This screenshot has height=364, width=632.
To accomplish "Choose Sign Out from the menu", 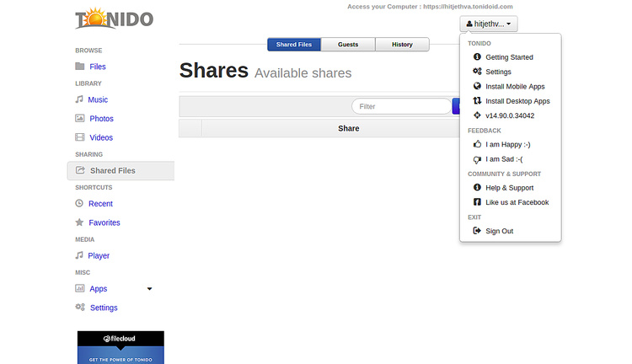I will [499, 231].
